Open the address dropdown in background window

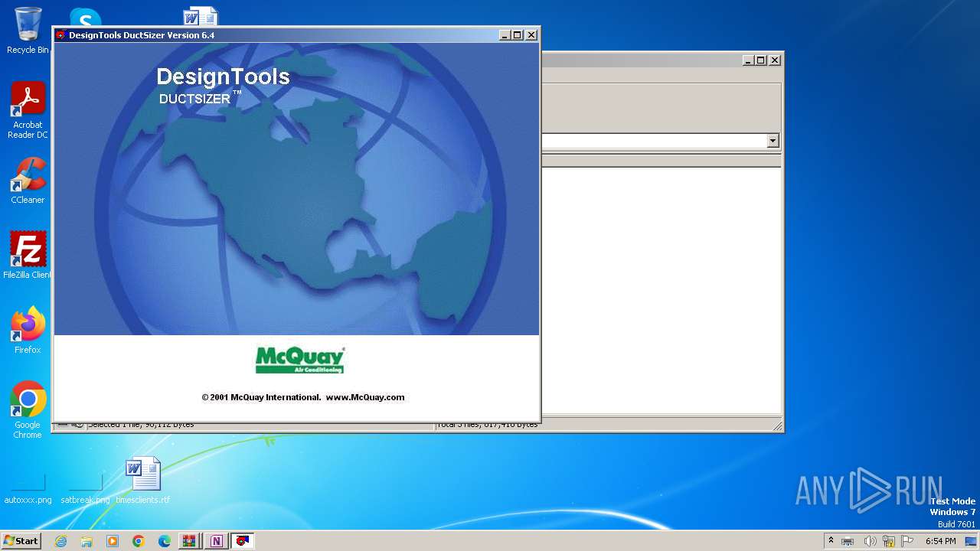773,141
